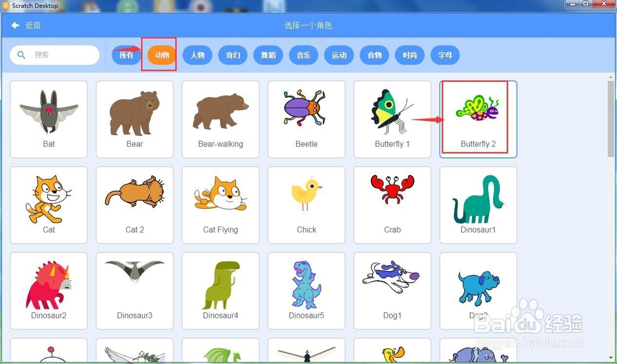Select the Bat sprite
The height and width of the screenshot is (364, 617).
tap(49, 119)
